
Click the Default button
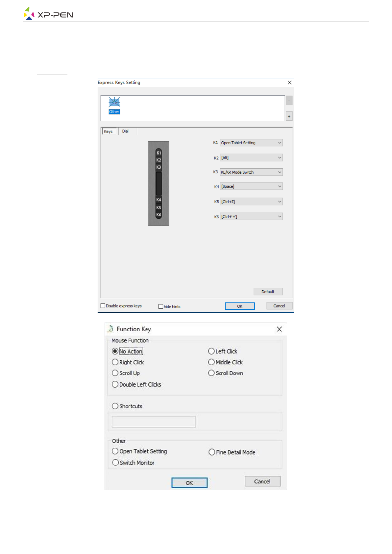[x=268, y=292]
